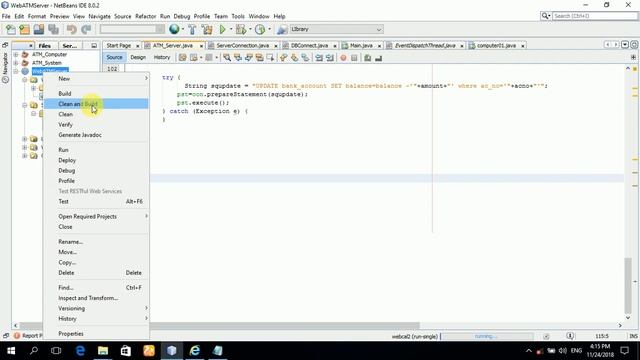This screenshot has height=360, width=640.
Task: Click the NetBeans cube taskbar icon
Action: (x=172, y=351)
